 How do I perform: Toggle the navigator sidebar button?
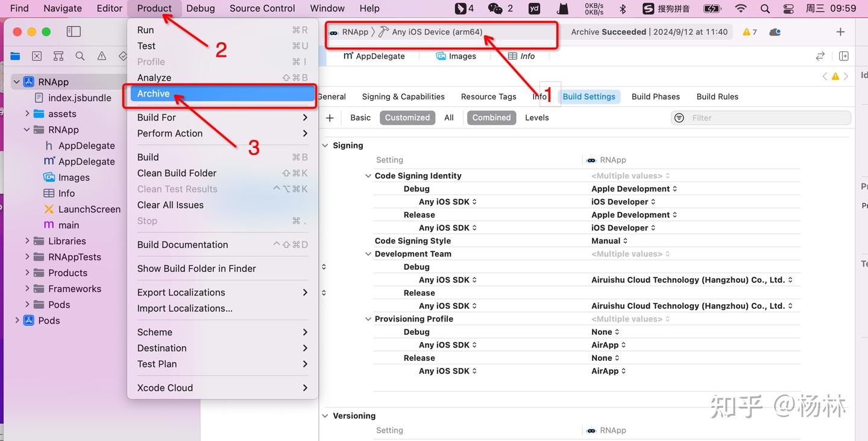tap(74, 32)
